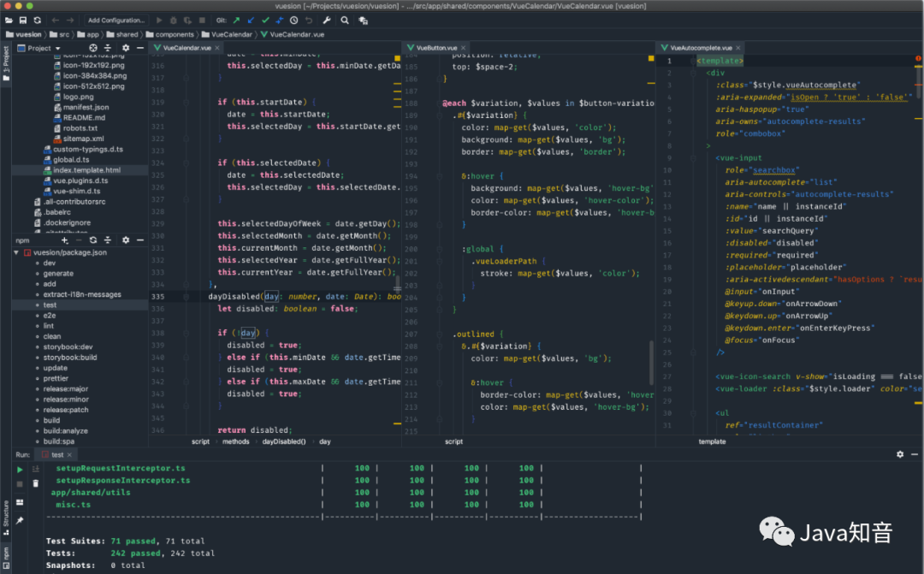Select npm script build:analyze
Viewport: 924px width, 574px height.
coord(65,431)
